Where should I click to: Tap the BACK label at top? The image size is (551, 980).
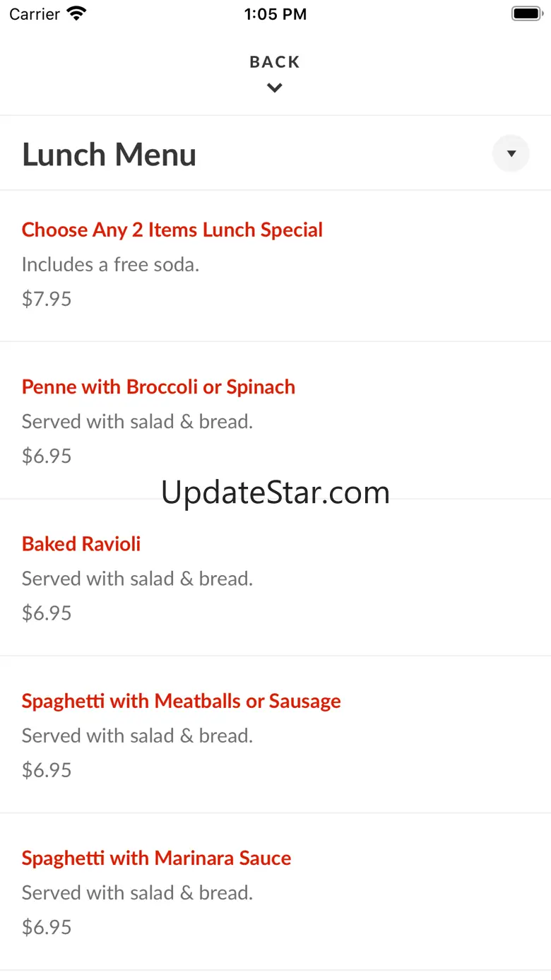coord(275,62)
